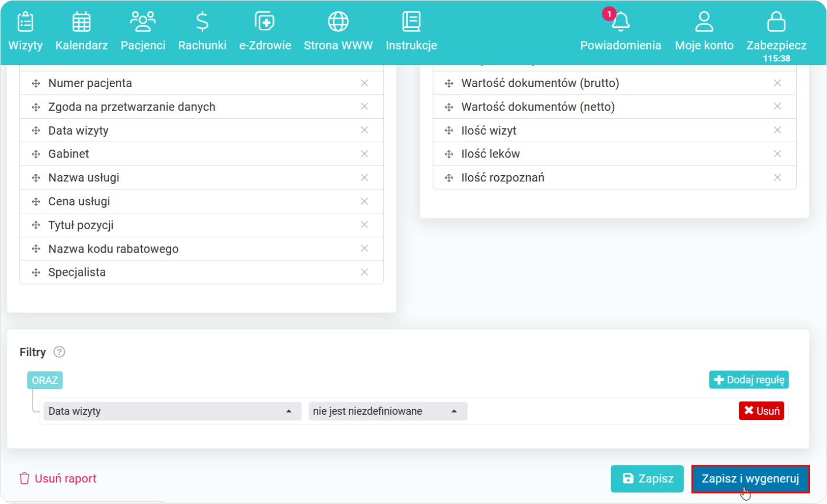827x504 pixels.
Task: Click the move handle beside Ilość wizyt
Action: tap(449, 131)
